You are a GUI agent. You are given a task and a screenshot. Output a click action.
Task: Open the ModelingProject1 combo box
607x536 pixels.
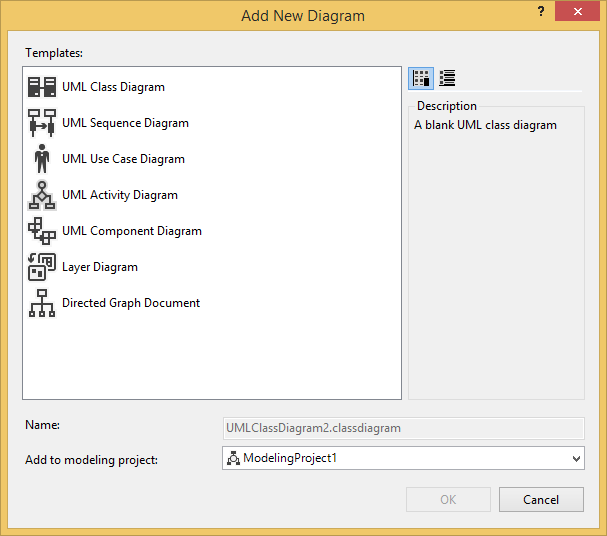[x=402, y=458]
